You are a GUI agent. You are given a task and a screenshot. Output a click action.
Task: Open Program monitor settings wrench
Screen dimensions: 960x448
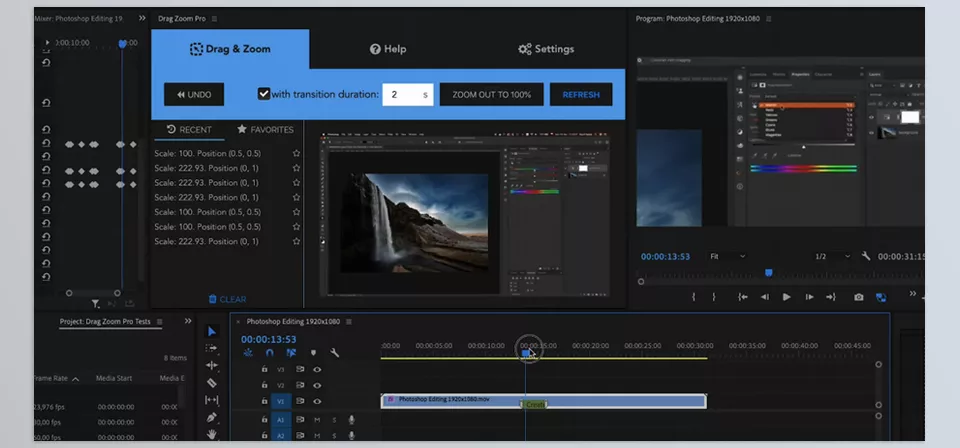pyautogui.click(x=866, y=256)
